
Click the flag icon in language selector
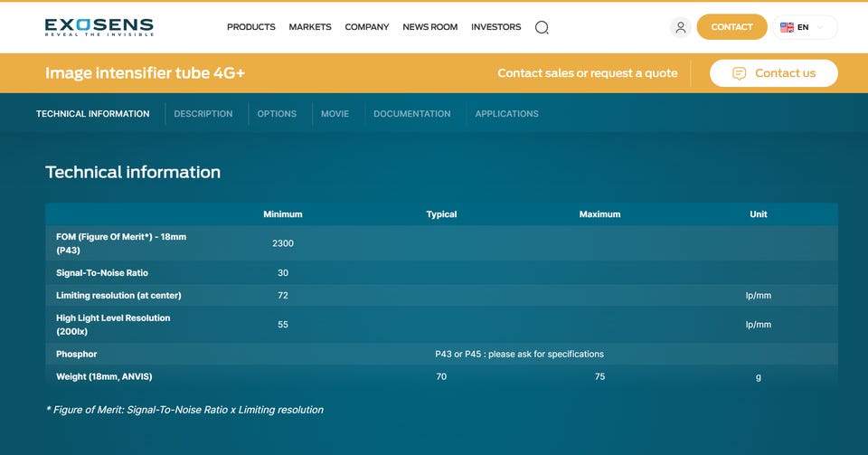point(787,27)
